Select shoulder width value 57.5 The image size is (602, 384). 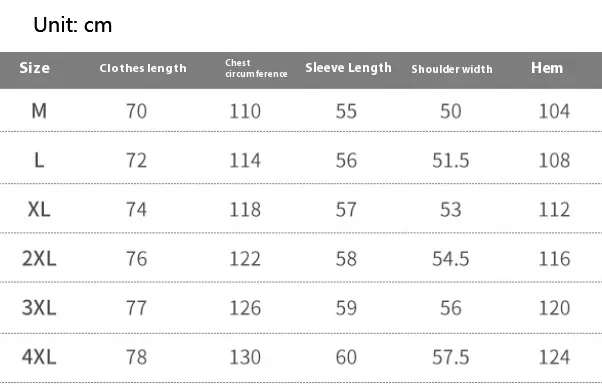[x=451, y=357]
